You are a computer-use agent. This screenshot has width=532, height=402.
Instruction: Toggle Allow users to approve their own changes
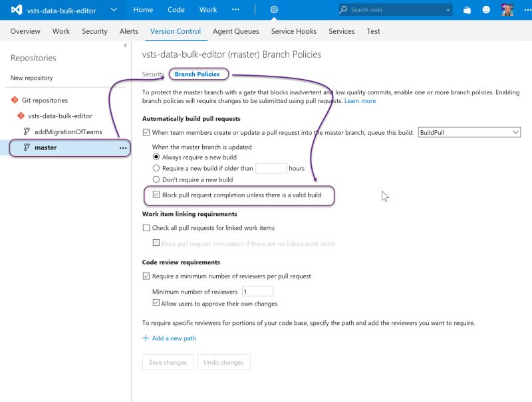[x=156, y=303]
